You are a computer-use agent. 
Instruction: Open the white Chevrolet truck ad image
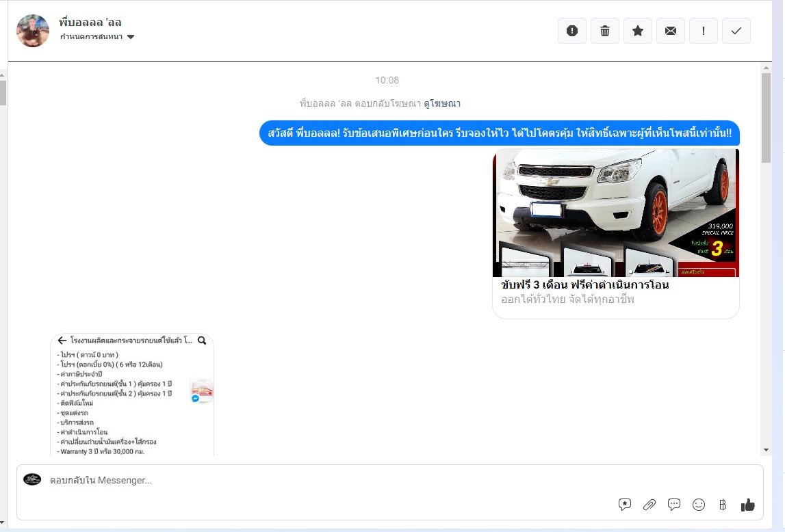click(615, 213)
